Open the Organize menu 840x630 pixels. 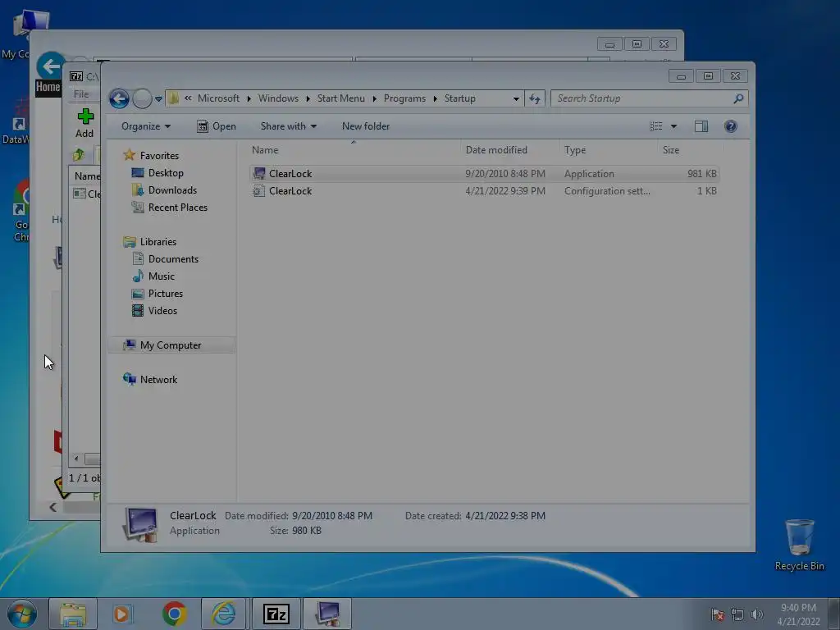pos(146,126)
